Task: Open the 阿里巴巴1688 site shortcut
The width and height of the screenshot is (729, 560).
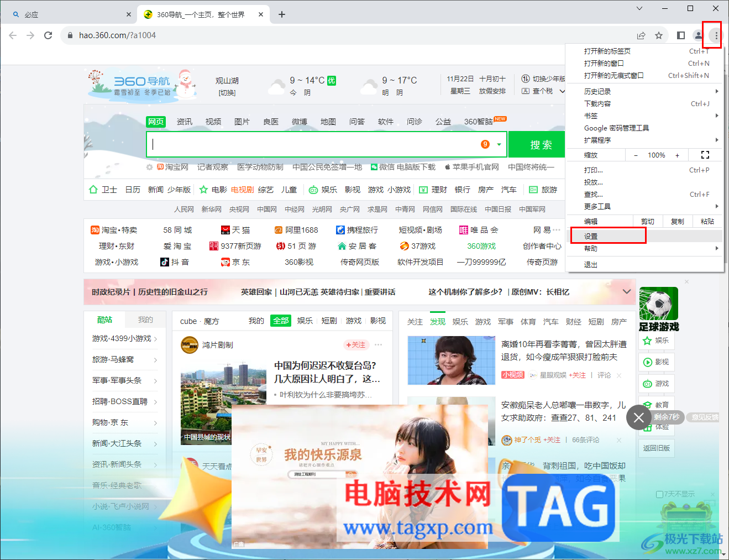Action: tap(296, 230)
